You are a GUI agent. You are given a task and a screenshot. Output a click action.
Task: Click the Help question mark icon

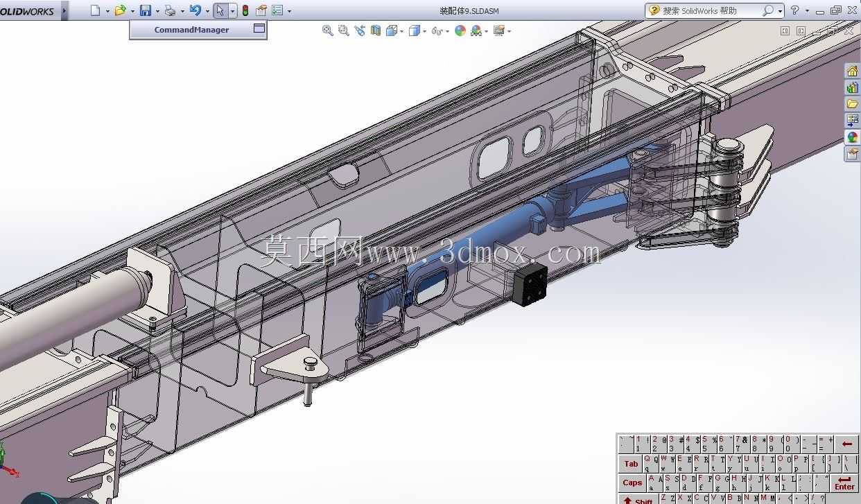(795, 10)
